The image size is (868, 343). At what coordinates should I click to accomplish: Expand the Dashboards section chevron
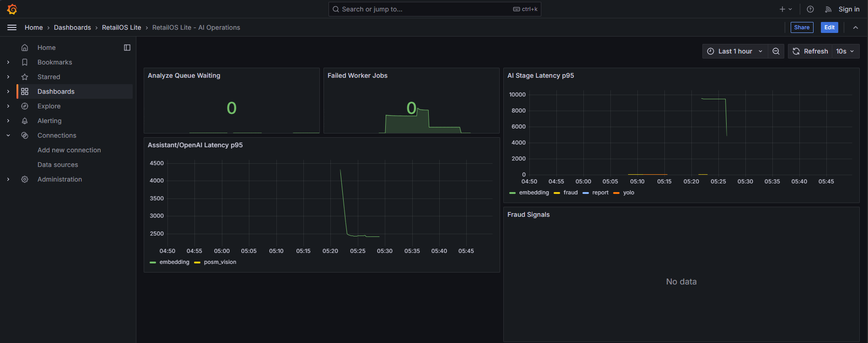click(8, 91)
